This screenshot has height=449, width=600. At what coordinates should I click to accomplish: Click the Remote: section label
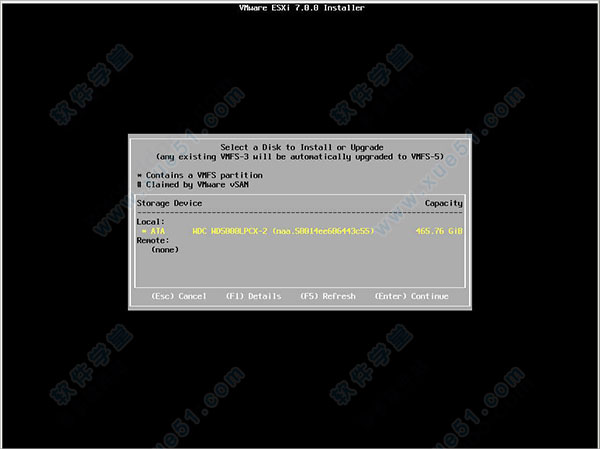click(153, 240)
